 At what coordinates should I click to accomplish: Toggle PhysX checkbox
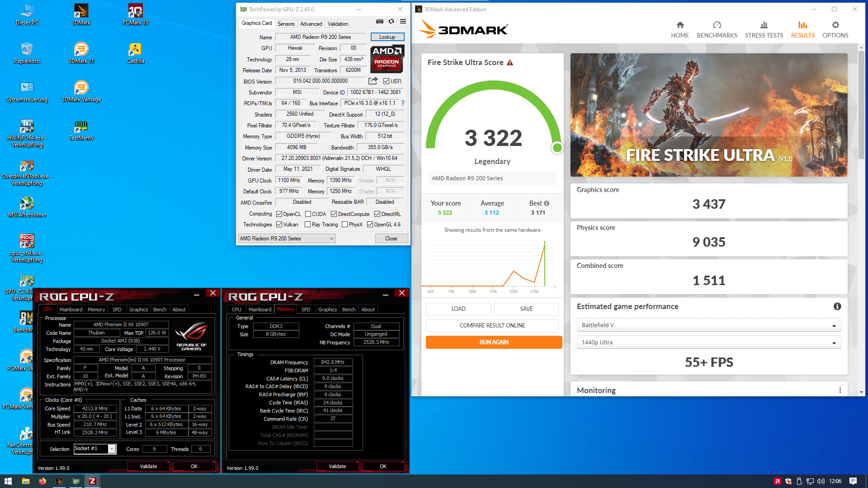point(344,225)
